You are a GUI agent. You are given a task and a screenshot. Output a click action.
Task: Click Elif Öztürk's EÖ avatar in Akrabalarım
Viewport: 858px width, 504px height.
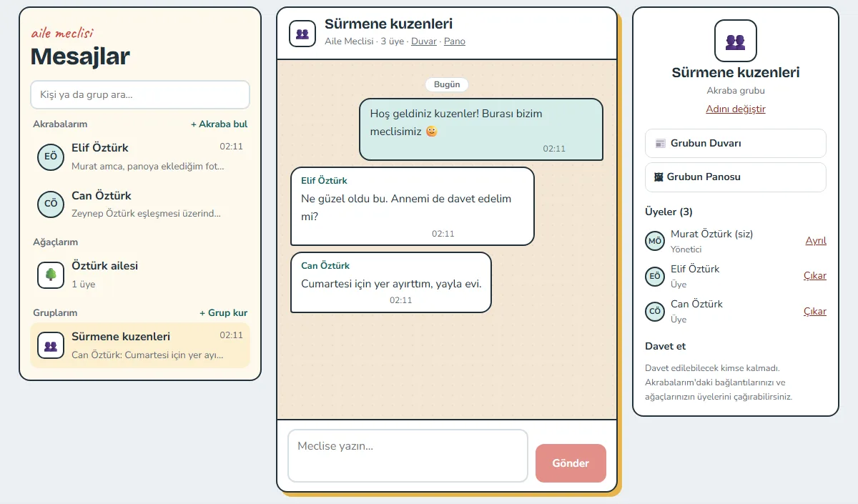click(x=51, y=156)
